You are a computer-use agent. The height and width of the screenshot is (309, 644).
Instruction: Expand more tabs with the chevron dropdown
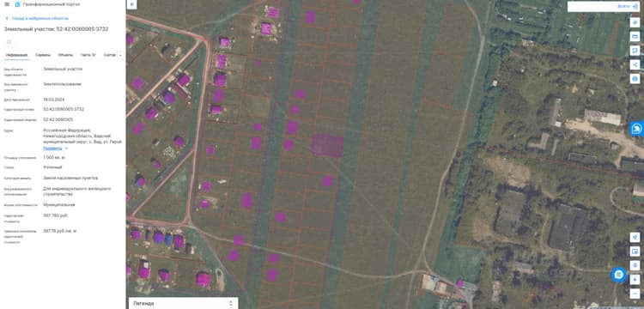[x=120, y=55]
